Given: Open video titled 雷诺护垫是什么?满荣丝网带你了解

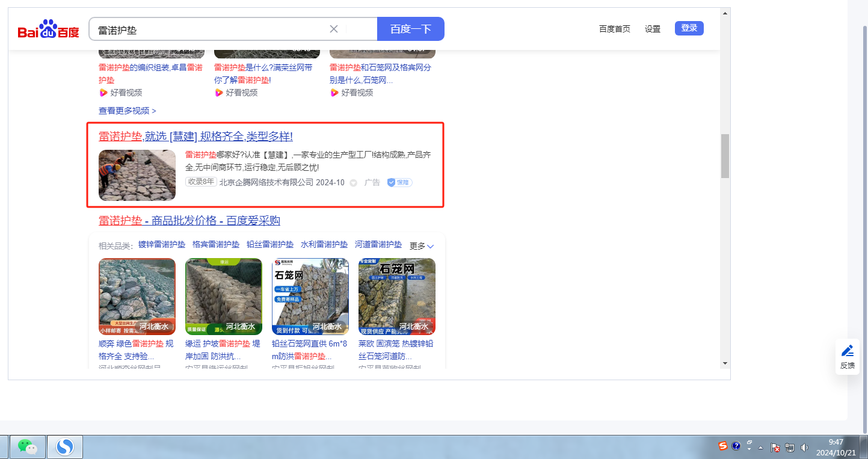Looking at the screenshot, I should tap(263, 73).
